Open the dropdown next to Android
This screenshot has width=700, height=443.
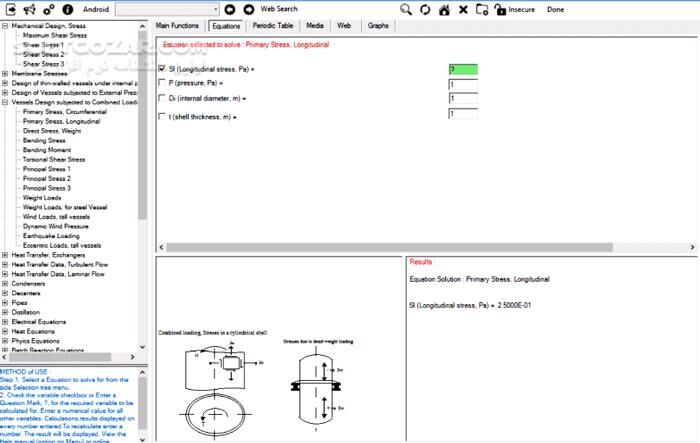pyautogui.click(x=214, y=9)
